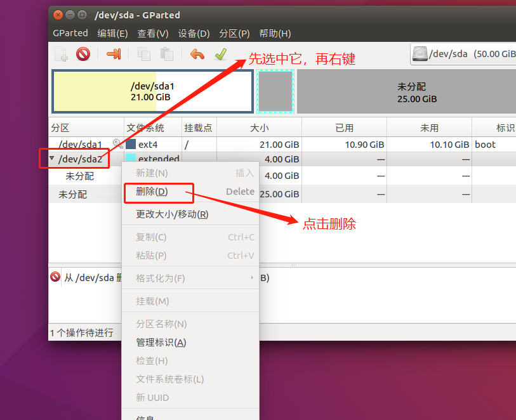This screenshot has width=516, height=420.
Task: Choose 管理标识(A) in context menu
Action: (190, 343)
